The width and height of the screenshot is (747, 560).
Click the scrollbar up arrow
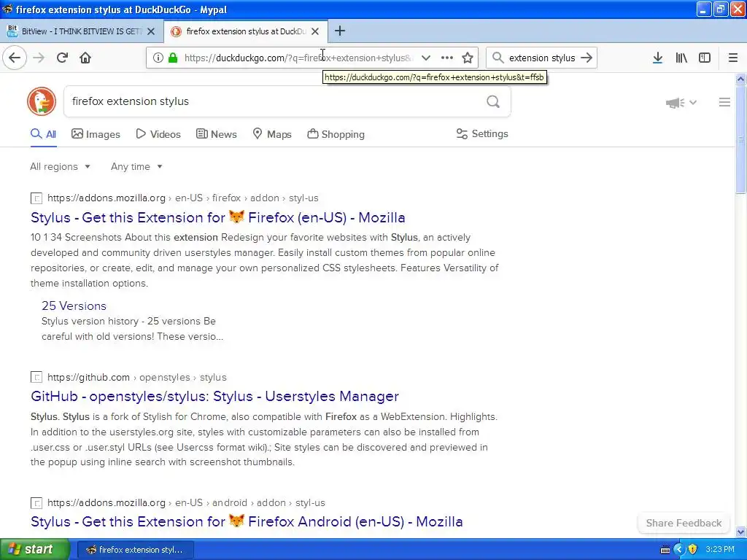(x=741, y=79)
